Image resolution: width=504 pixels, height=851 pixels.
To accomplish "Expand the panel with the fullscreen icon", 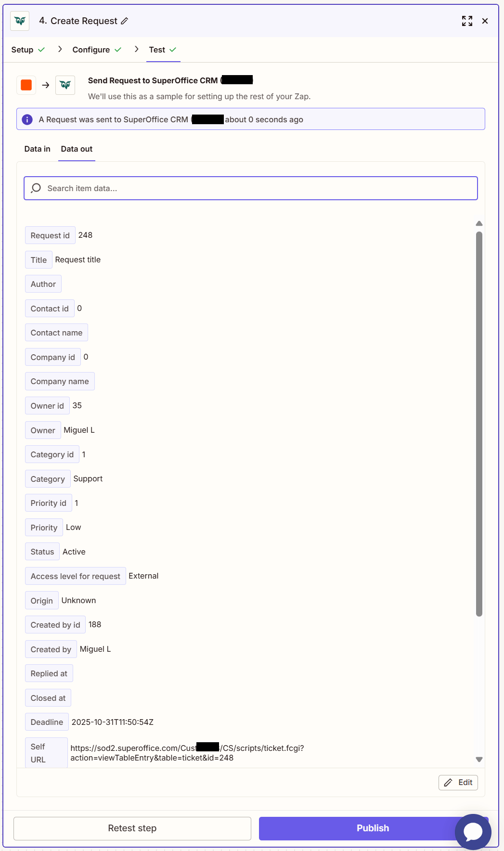I will pyautogui.click(x=466, y=21).
